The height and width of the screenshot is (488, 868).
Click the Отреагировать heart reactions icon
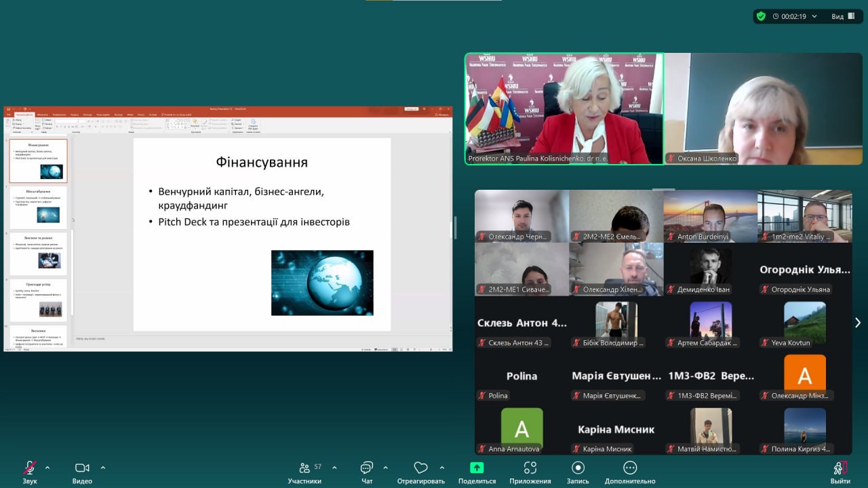tap(420, 468)
